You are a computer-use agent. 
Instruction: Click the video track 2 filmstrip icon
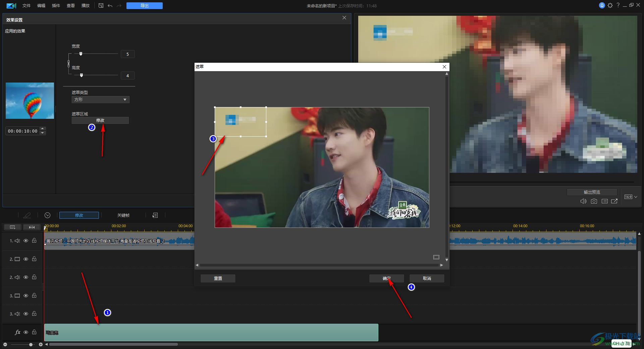tap(17, 259)
